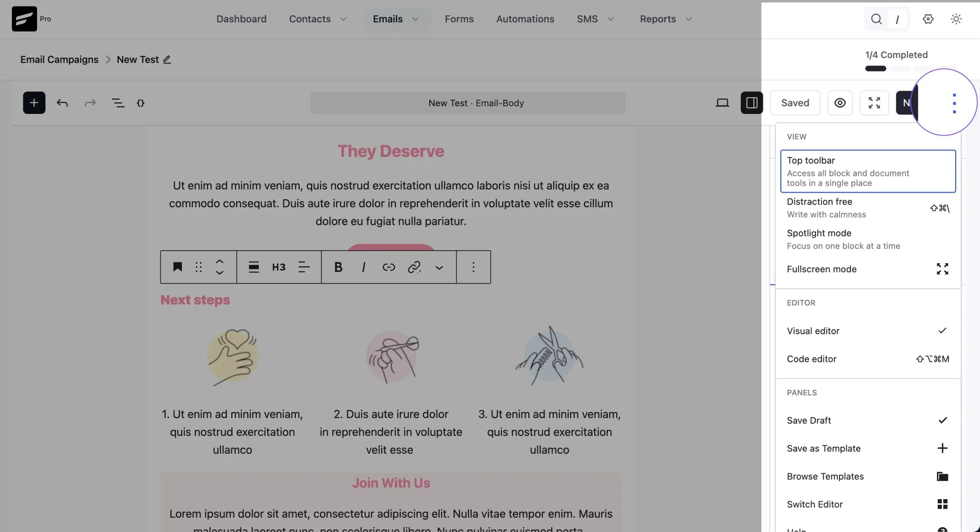This screenshot has height=532, width=980.
Task: Apply italic formatting in the block toolbar
Action: coord(363,267)
